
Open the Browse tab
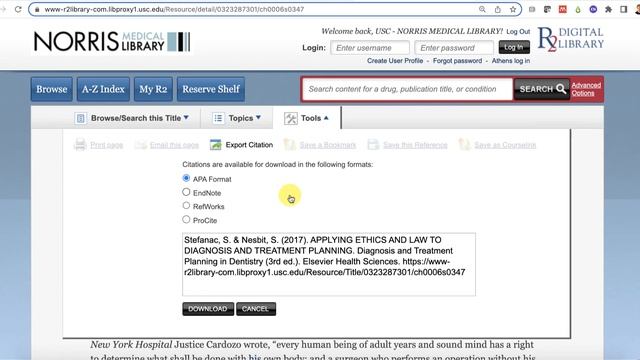51,89
